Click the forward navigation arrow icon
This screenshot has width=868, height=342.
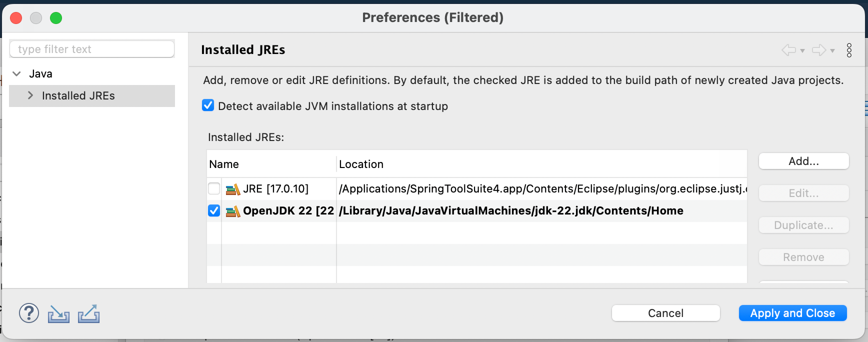pyautogui.click(x=819, y=50)
